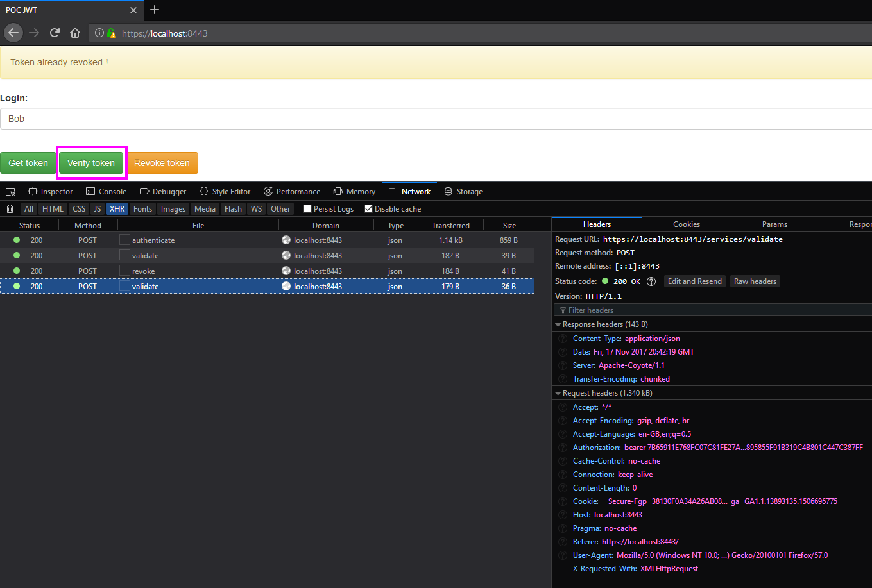Click the Login input field containing Bob
This screenshot has width=872, height=588.
click(x=436, y=119)
